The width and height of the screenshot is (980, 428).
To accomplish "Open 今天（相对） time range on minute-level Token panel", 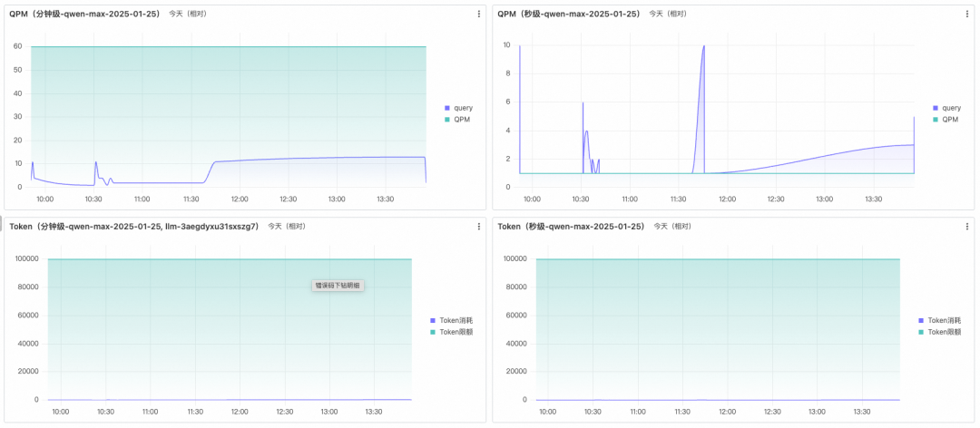I will [287, 226].
